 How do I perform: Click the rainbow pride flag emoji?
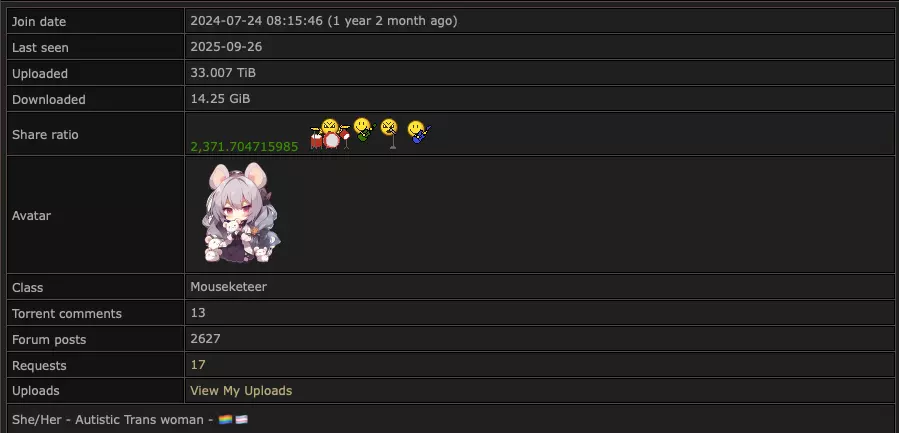point(225,420)
